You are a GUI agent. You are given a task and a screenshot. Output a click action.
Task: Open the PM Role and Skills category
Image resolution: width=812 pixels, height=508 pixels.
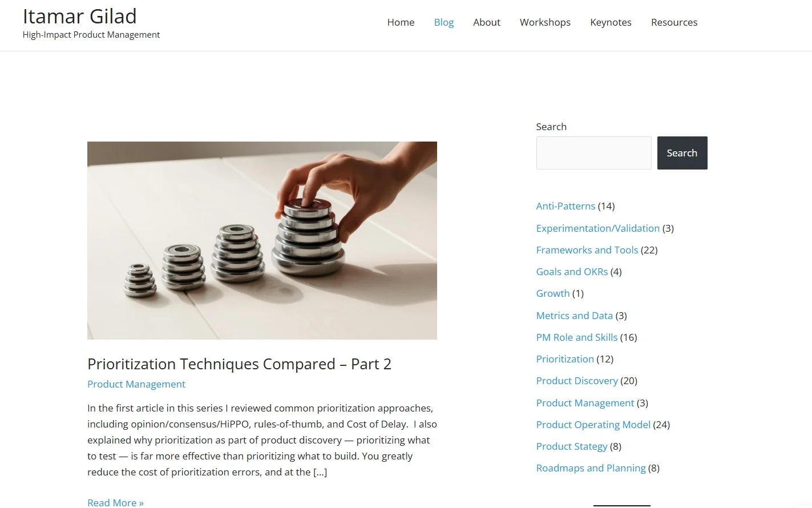[576, 337]
